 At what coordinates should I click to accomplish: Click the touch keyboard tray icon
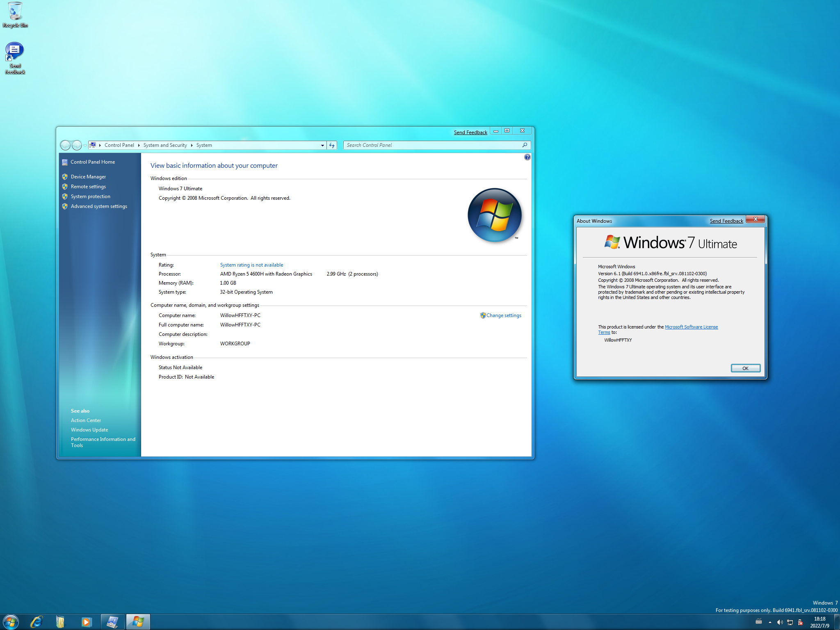tap(759, 622)
